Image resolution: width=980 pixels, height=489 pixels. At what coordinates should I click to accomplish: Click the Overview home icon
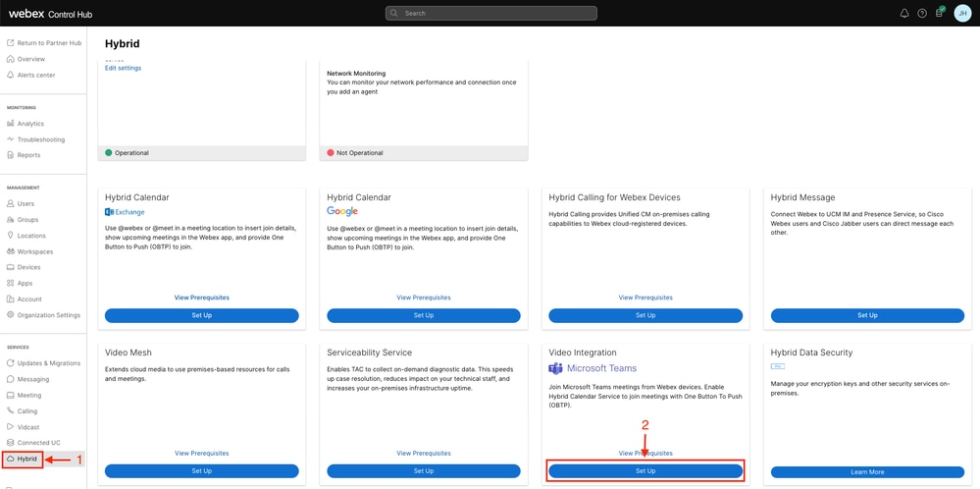(10, 59)
